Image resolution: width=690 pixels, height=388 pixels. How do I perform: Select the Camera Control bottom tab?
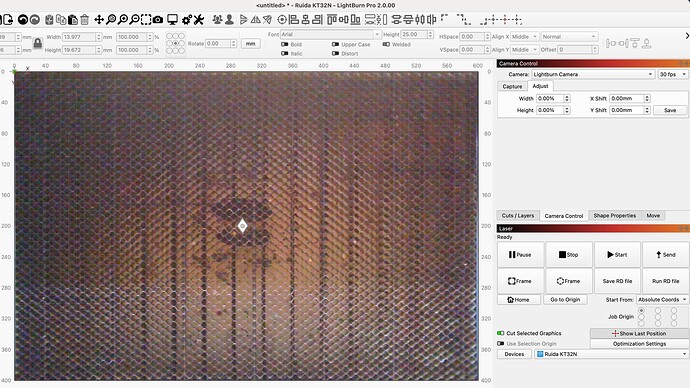(x=563, y=216)
